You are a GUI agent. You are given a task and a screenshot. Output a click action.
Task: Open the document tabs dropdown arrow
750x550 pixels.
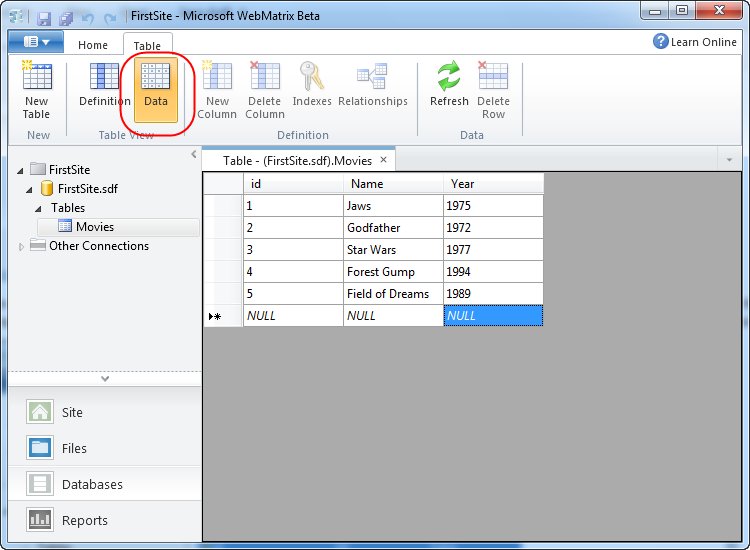[729, 160]
